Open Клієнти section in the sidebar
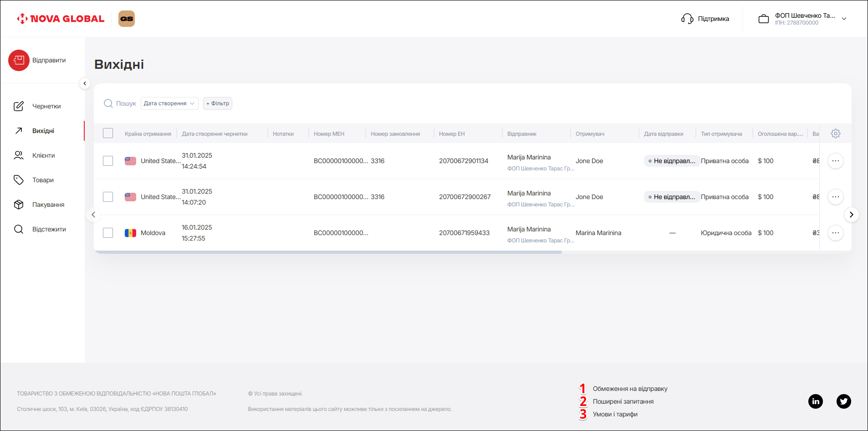The image size is (868, 431). tap(43, 155)
